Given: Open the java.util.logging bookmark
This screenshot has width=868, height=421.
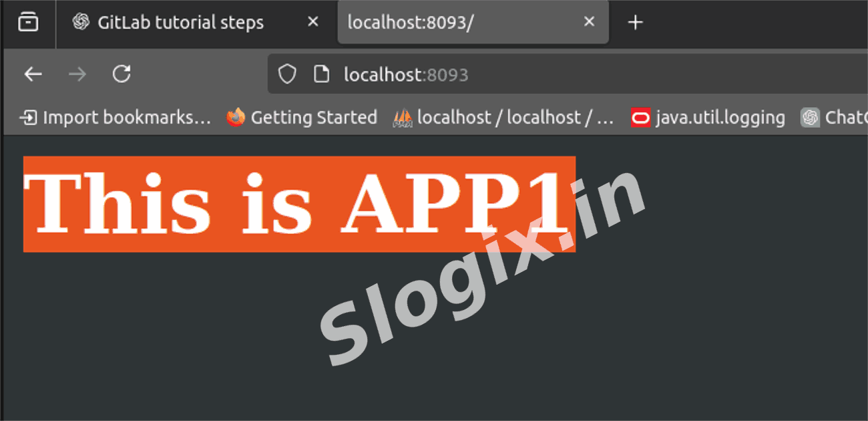Looking at the screenshot, I should (708, 118).
